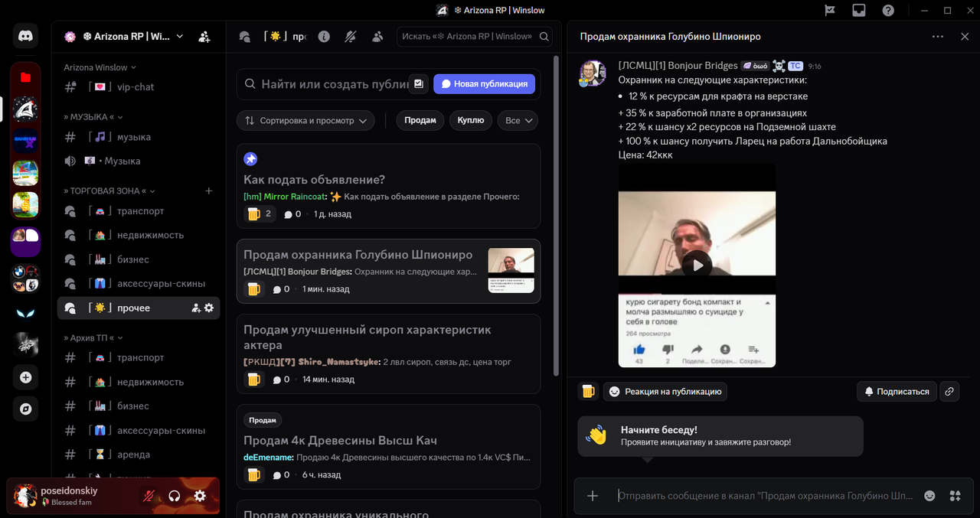This screenshot has width=980, height=518.
Task: Click forum posts list scrollbar
Action: coord(557,214)
